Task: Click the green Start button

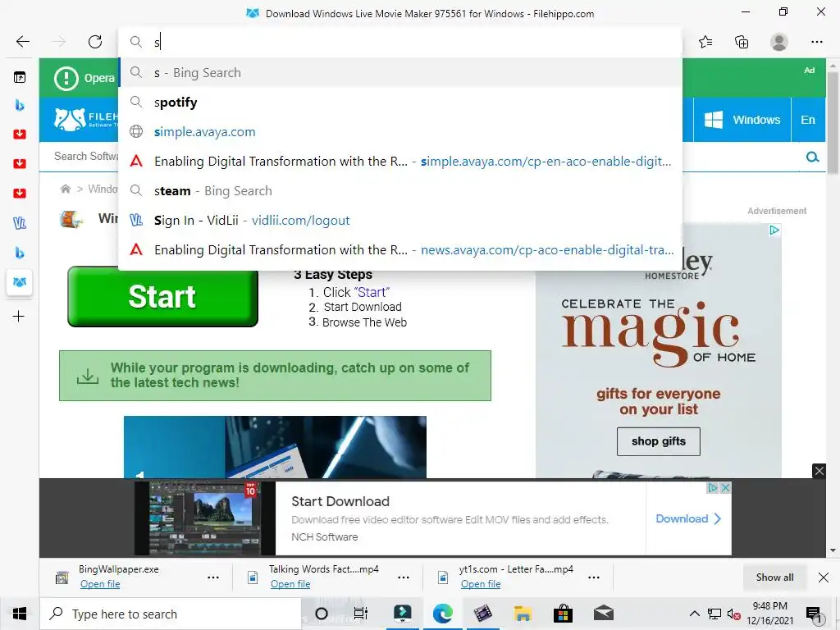Action: pos(163,296)
